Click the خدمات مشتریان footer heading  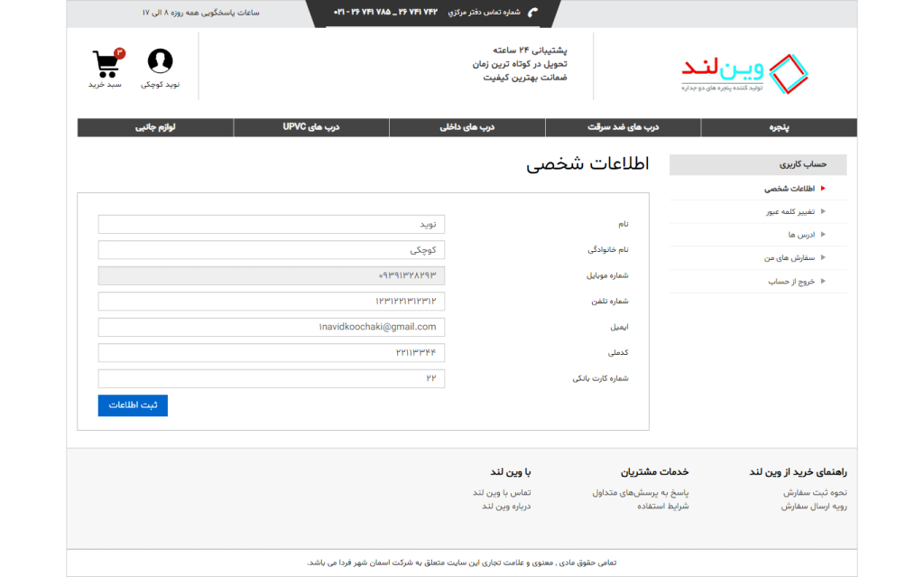click(x=654, y=472)
